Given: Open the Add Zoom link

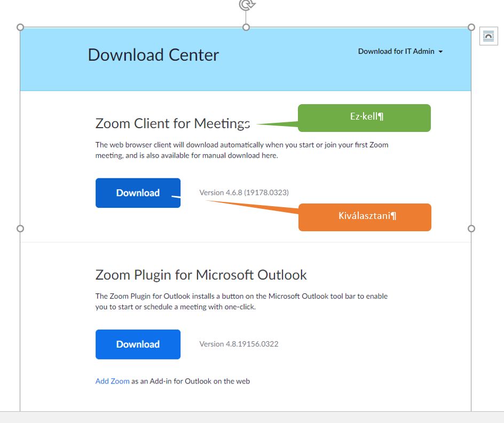Looking at the screenshot, I should (112, 381).
